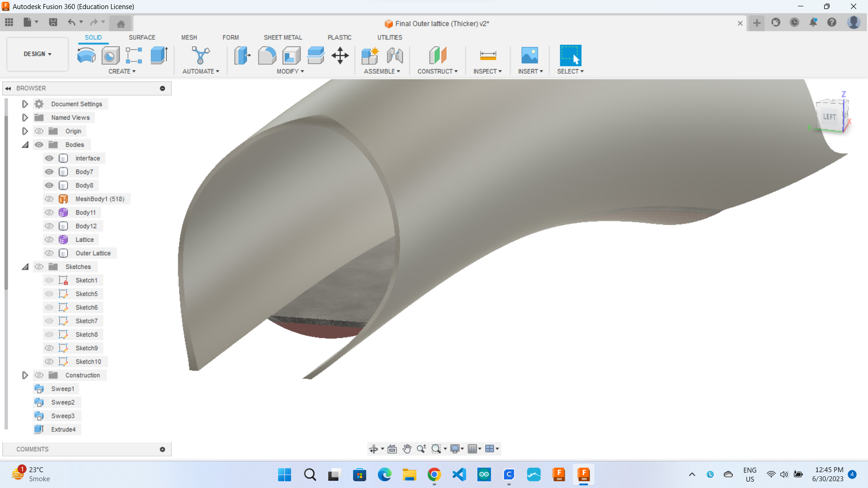Click the COMMENTS panel bar

pos(32,449)
